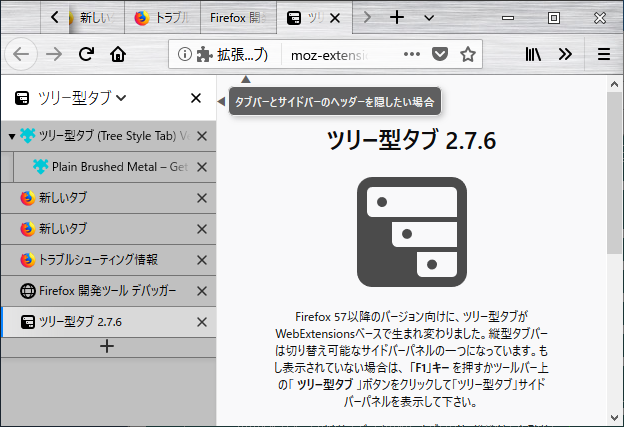
Task: Click the vertical scrollbar thumb
Action: (614, 173)
